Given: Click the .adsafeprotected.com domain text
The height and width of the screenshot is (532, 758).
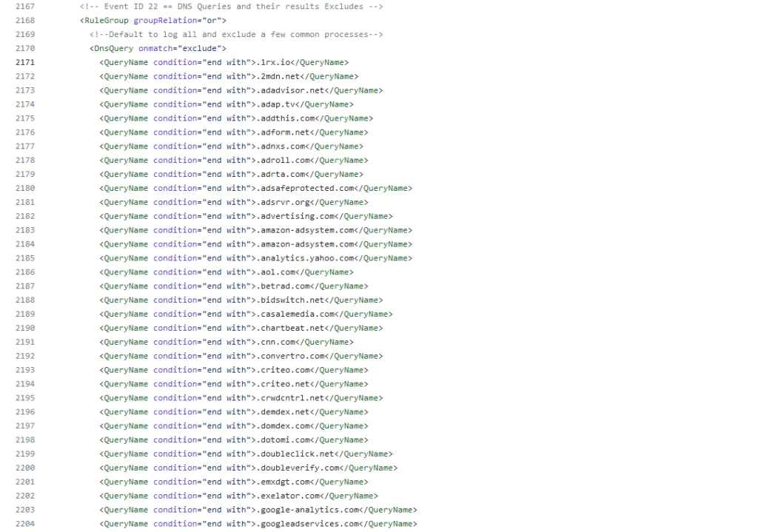Looking at the screenshot, I should click(x=306, y=189).
